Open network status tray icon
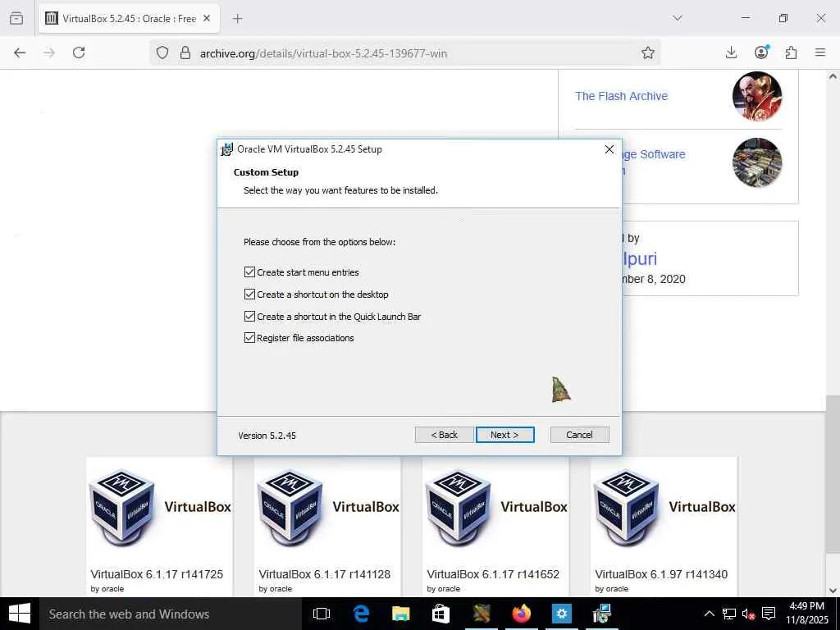840x630 pixels. [x=729, y=614]
